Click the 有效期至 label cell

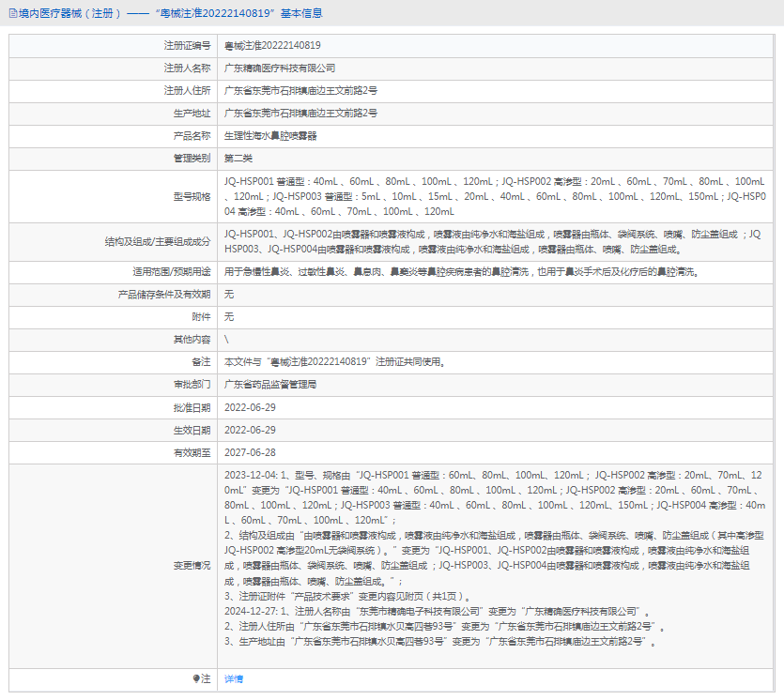coord(113,452)
